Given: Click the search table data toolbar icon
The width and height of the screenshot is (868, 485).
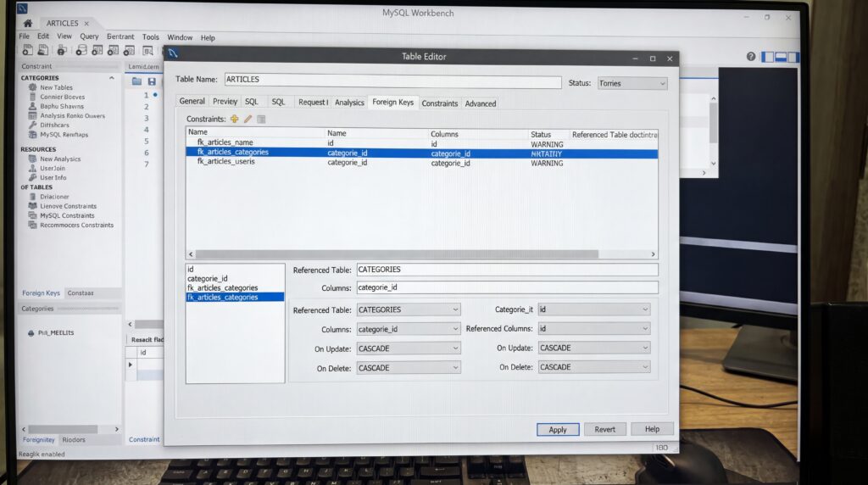Looking at the screenshot, I should coord(147,50).
